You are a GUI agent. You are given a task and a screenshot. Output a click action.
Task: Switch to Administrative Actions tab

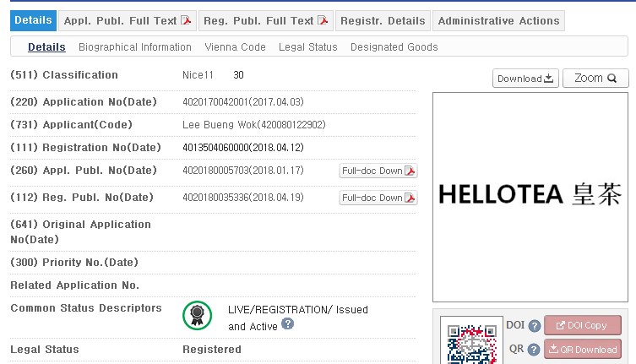[498, 21]
